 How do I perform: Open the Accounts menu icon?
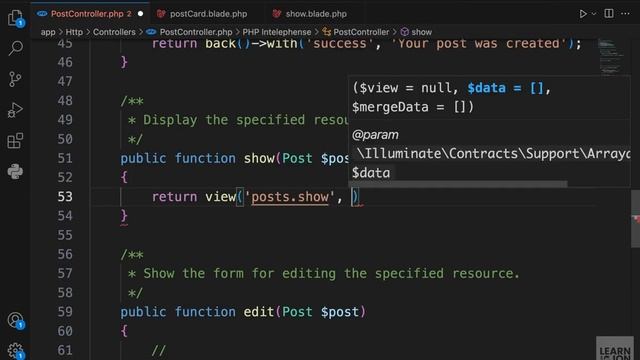click(16, 320)
